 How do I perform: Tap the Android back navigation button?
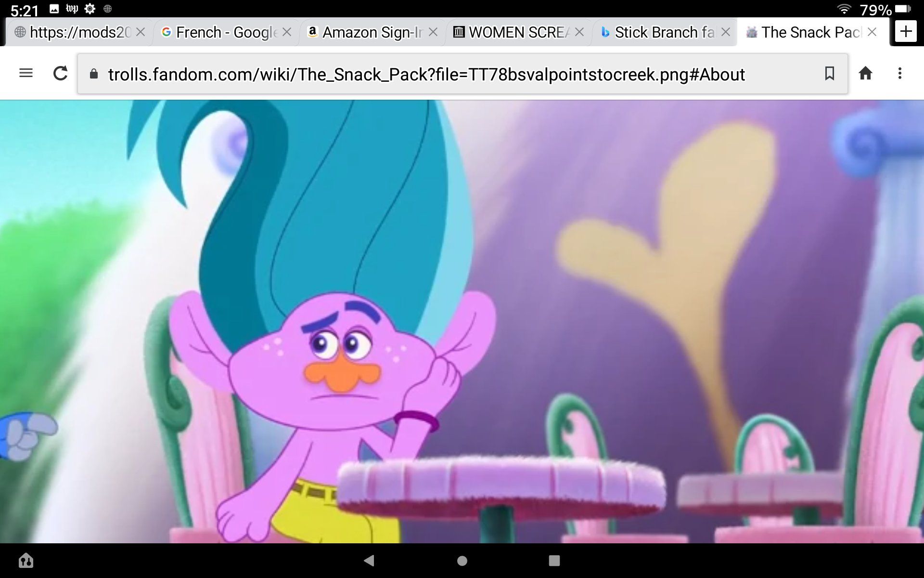(x=369, y=560)
